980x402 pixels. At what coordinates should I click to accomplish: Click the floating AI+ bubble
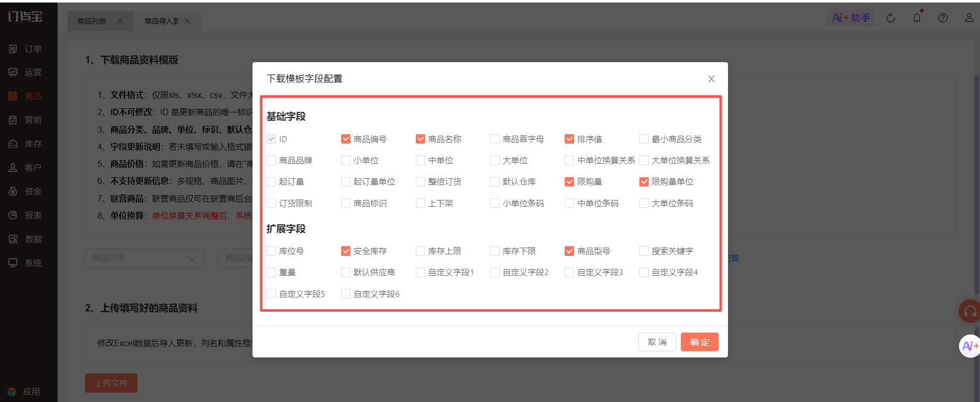tap(970, 346)
